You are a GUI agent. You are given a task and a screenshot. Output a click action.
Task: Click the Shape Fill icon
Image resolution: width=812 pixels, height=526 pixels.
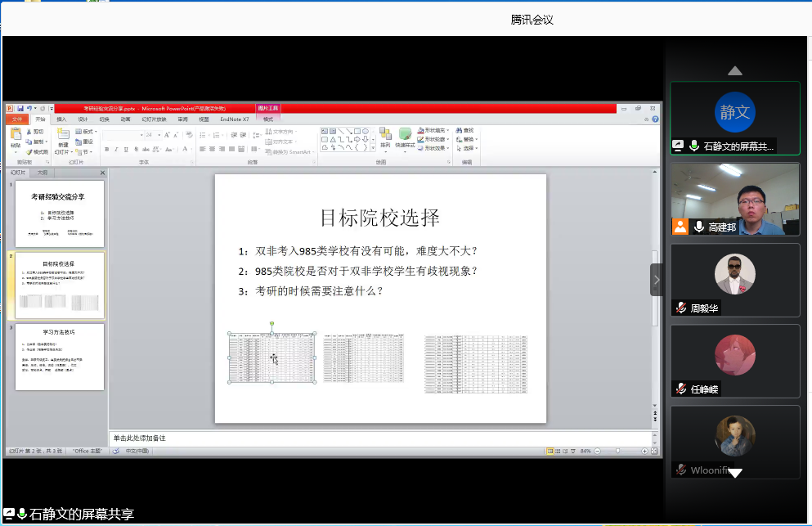point(421,129)
